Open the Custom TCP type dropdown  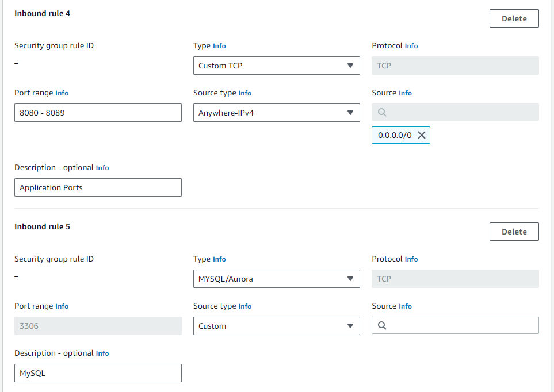click(276, 66)
